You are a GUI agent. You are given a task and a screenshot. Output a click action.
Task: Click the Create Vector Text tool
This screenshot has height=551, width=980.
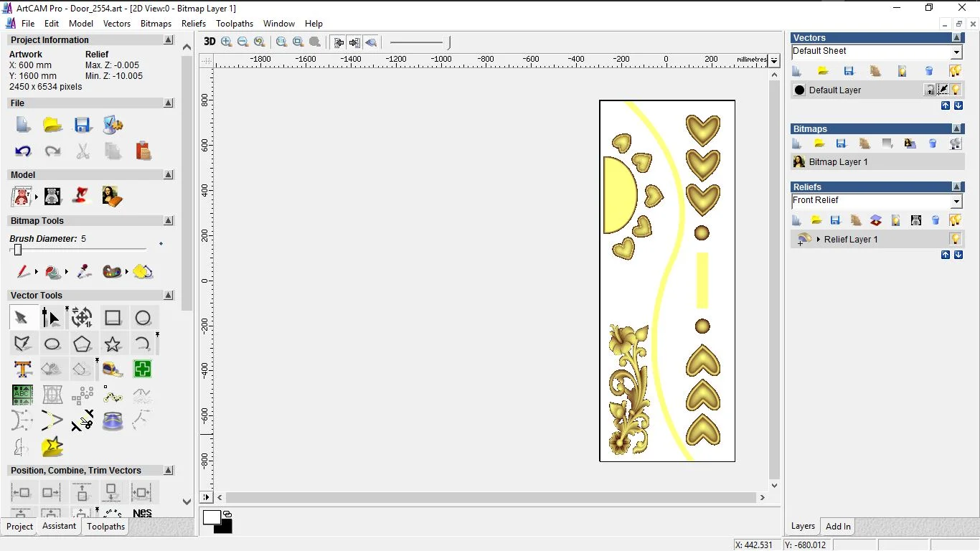(x=22, y=369)
